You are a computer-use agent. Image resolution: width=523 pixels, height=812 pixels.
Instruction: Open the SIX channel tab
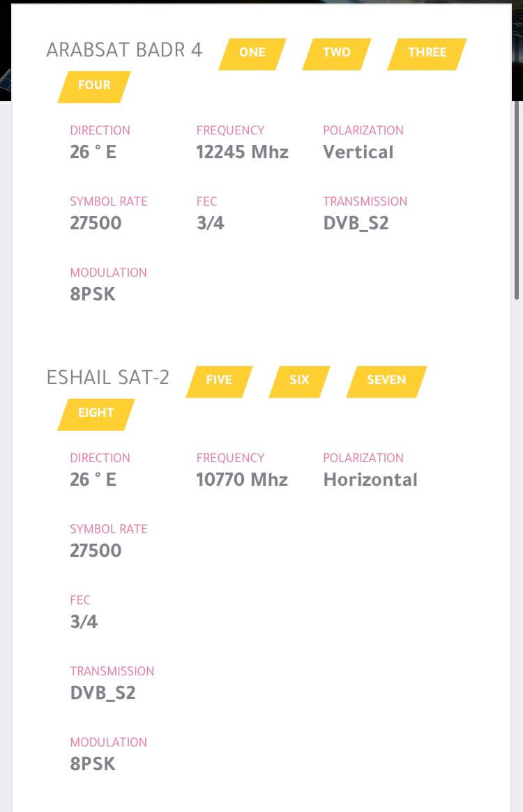click(x=300, y=382)
